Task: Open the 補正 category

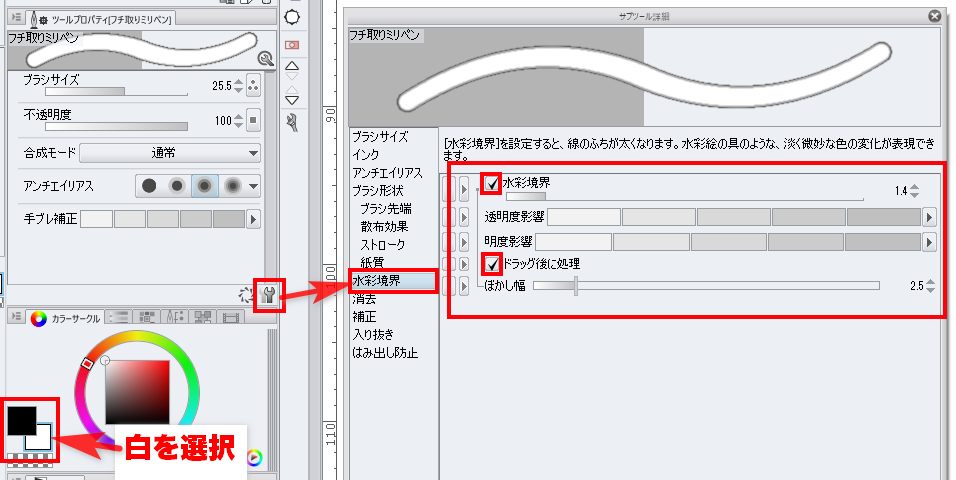Action: pyautogui.click(x=364, y=317)
